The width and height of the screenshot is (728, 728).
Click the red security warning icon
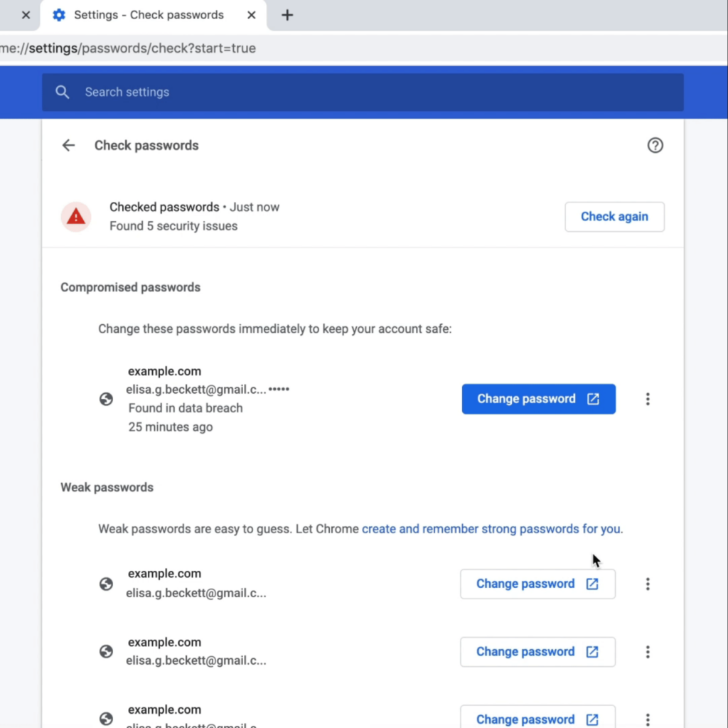(76, 217)
